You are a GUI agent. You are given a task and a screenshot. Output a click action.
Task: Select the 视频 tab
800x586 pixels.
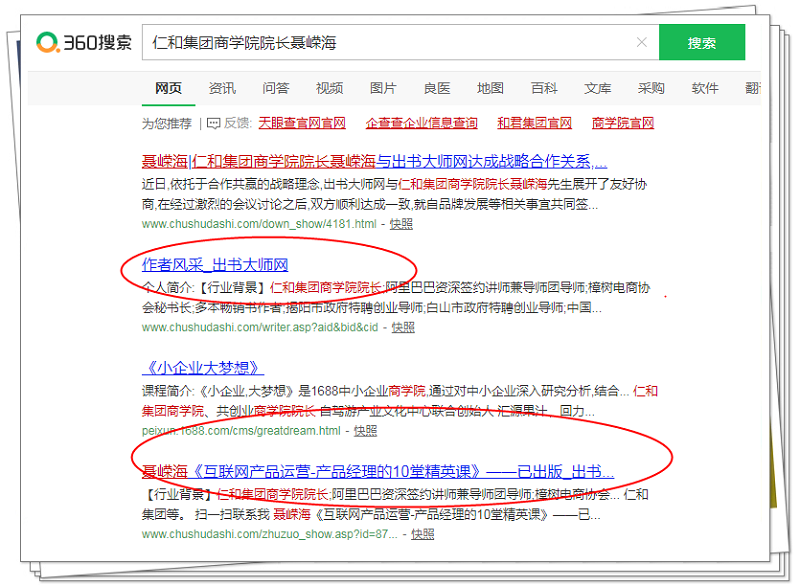click(x=329, y=88)
